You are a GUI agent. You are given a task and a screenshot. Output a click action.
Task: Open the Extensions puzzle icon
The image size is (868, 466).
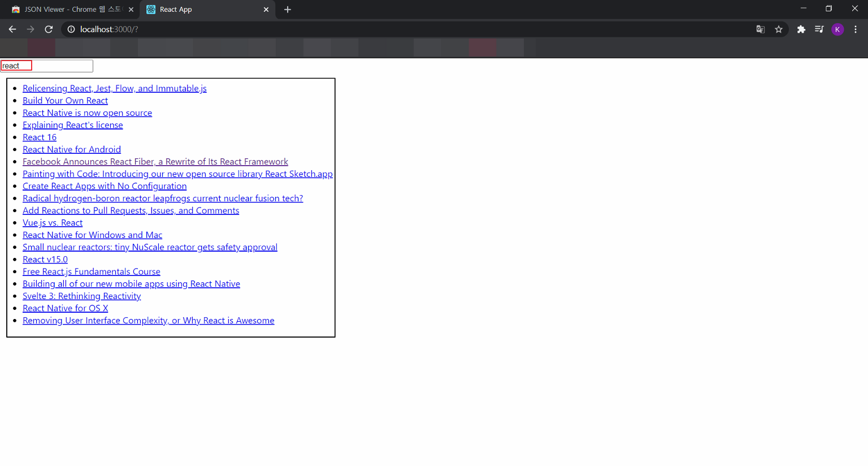click(801, 29)
